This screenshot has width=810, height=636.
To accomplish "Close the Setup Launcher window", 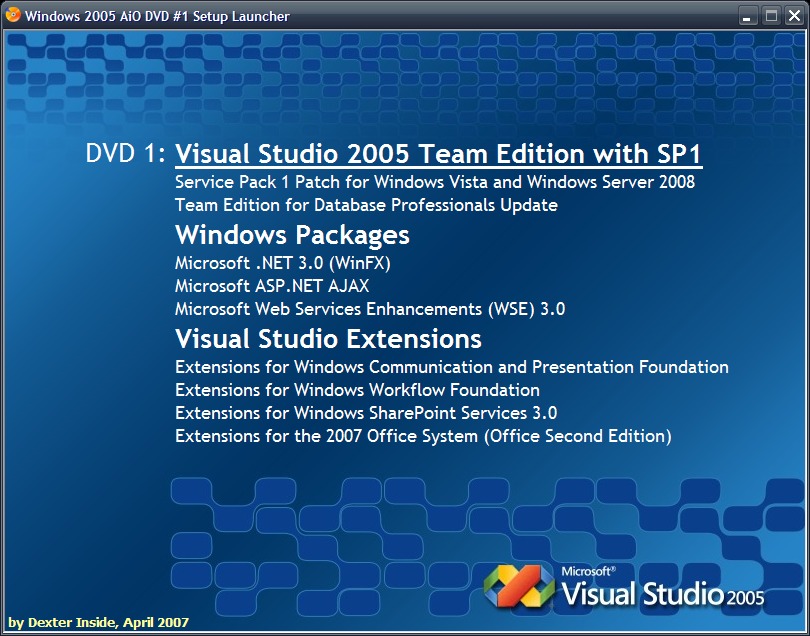I will click(795, 16).
